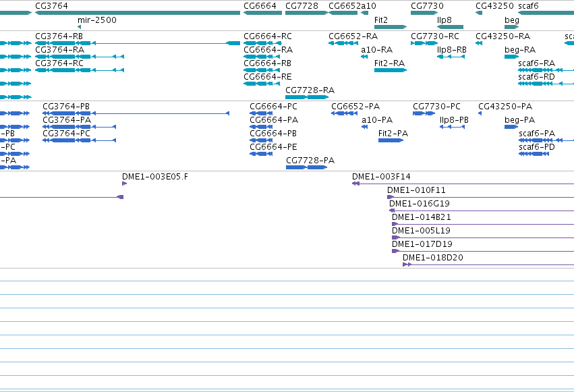This screenshot has width=574, height=392.
Task: Click the beg-PA protein feature
Action: [511, 127]
